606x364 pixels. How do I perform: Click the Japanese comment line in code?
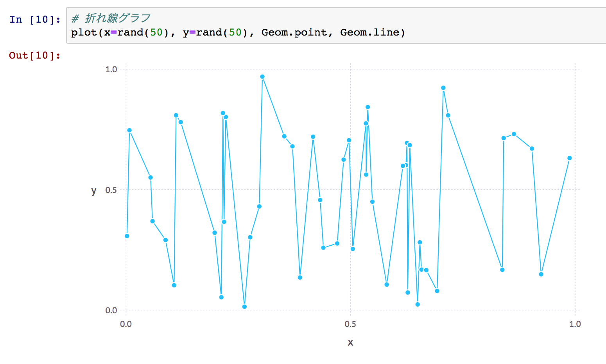111,18
